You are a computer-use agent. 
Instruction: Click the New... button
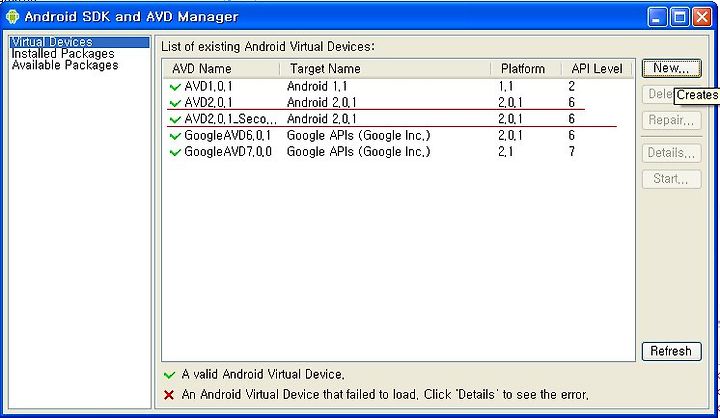[x=671, y=68]
